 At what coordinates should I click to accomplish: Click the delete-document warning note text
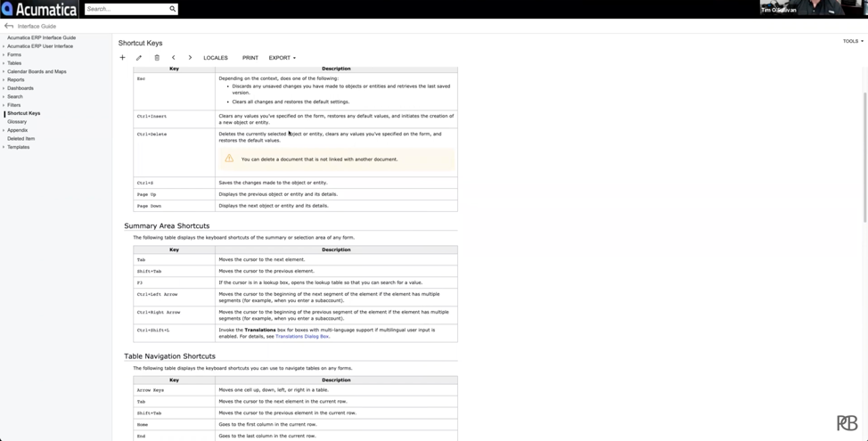319,159
